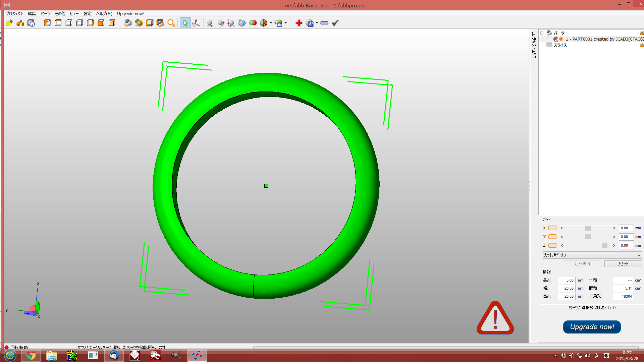Screen dimensions: 644x362
Task: Add part with primitives shapes icon
Action: pos(20,23)
